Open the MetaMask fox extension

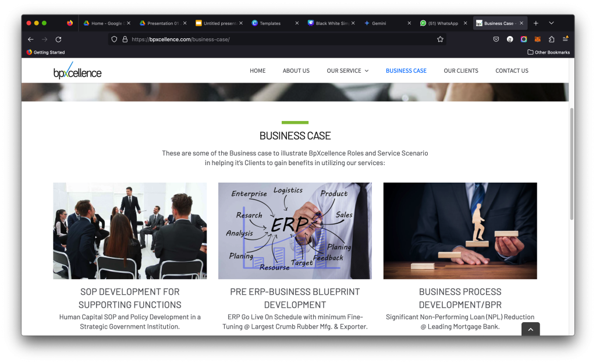pos(537,39)
